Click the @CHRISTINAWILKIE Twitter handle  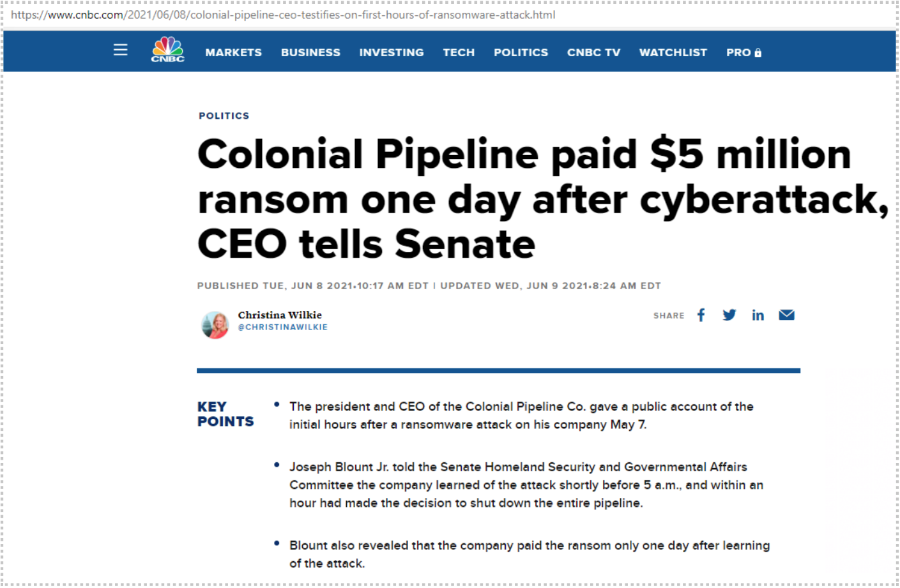[282, 327]
